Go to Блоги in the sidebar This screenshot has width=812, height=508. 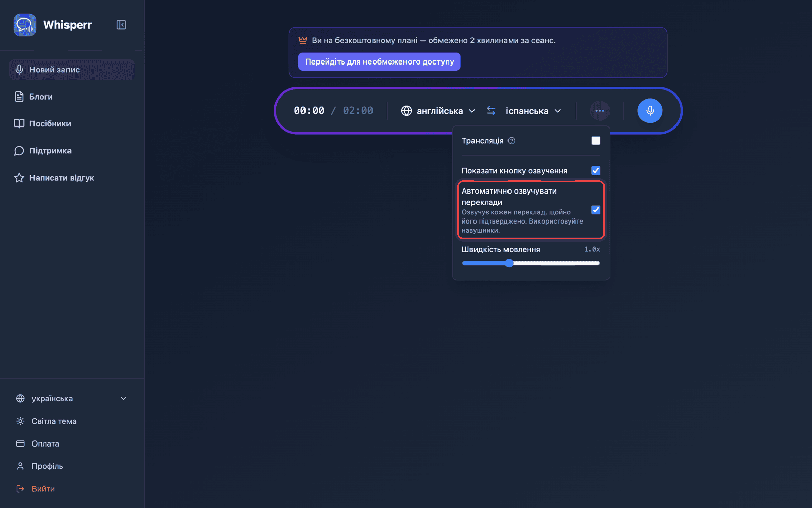(72, 97)
